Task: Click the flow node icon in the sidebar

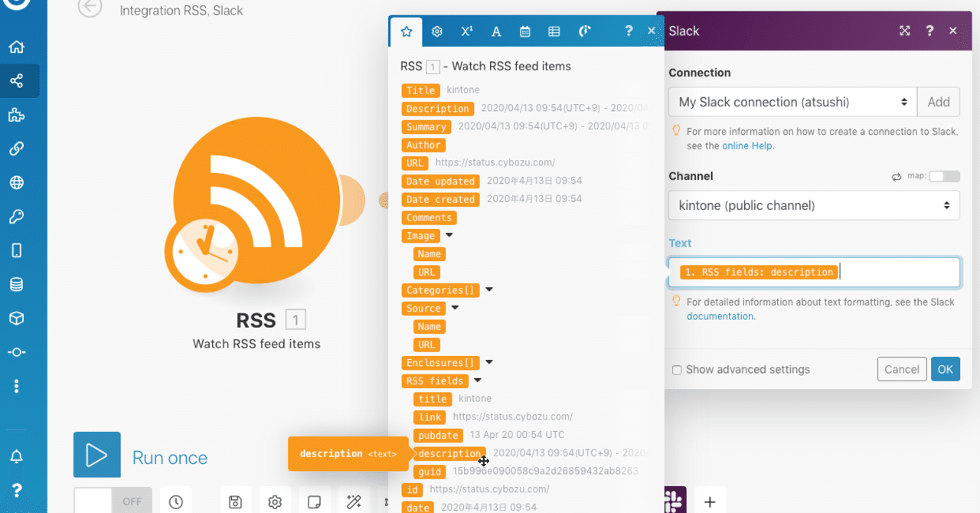Action: (x=16, y=352)
